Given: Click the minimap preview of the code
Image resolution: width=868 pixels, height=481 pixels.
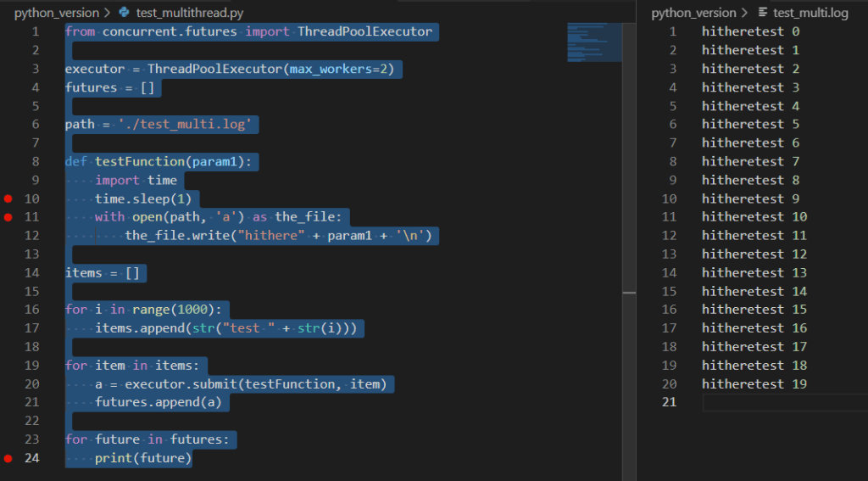Looking at the screenshot, I should pos(593,42).
